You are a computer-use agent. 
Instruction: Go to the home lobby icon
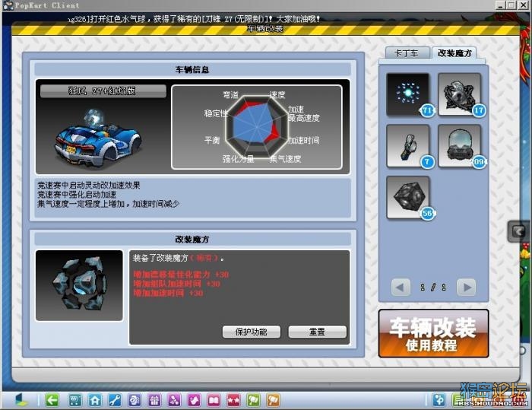click(x=95, y=400)
